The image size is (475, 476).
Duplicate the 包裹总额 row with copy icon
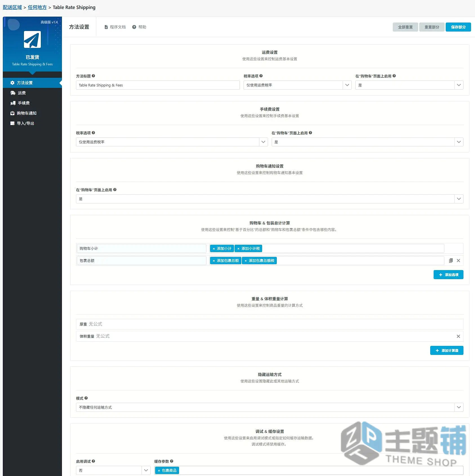(451, 261)
